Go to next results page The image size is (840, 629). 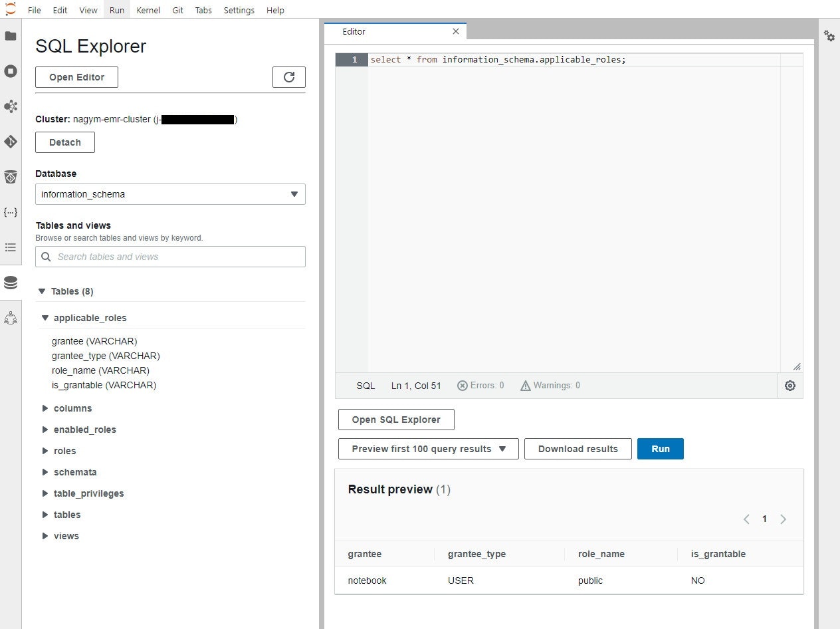783,519
